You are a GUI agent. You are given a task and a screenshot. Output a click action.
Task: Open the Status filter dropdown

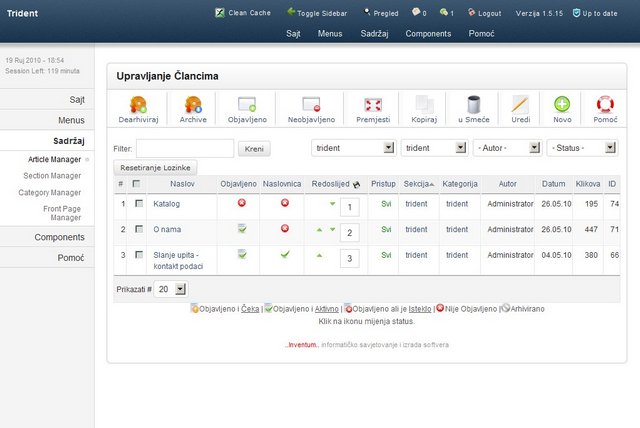pos(581,148)
